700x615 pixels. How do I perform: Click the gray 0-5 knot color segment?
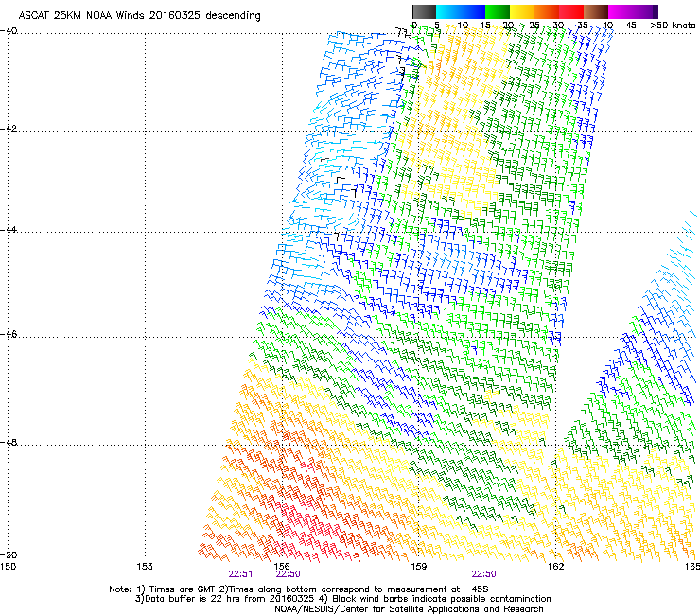click(424, 11)
